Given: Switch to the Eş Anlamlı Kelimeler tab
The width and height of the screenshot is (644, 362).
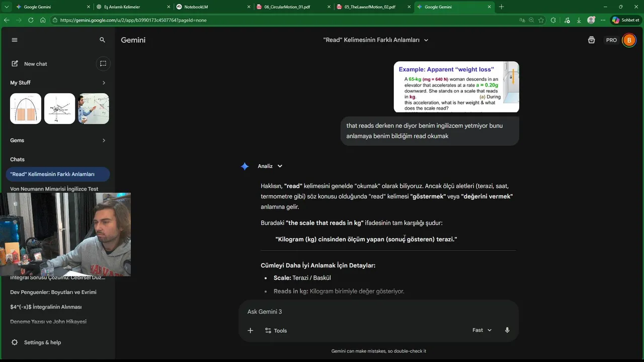Looking at the screenshot, I should coord(133,7).
